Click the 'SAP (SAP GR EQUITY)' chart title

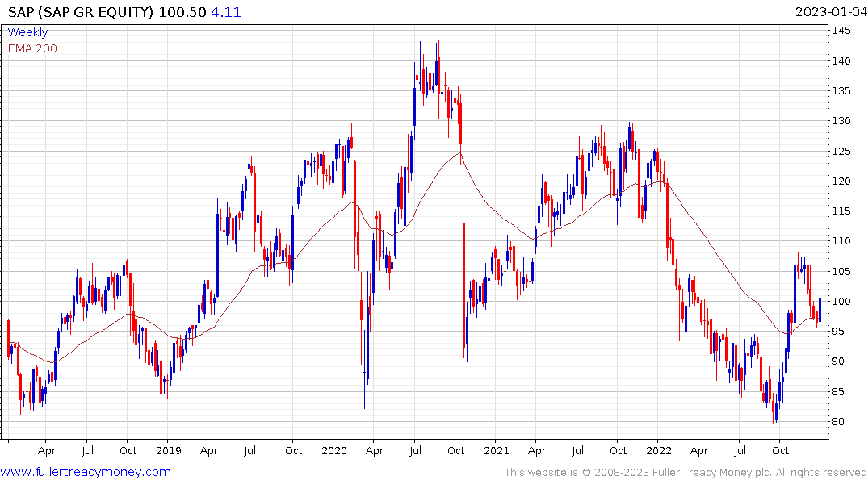pos(81,12)
